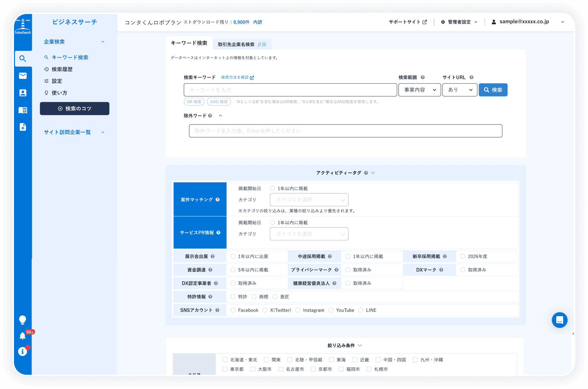Click the notification bell with 99+ badge
Screen dimensions: 588x389
23,336
